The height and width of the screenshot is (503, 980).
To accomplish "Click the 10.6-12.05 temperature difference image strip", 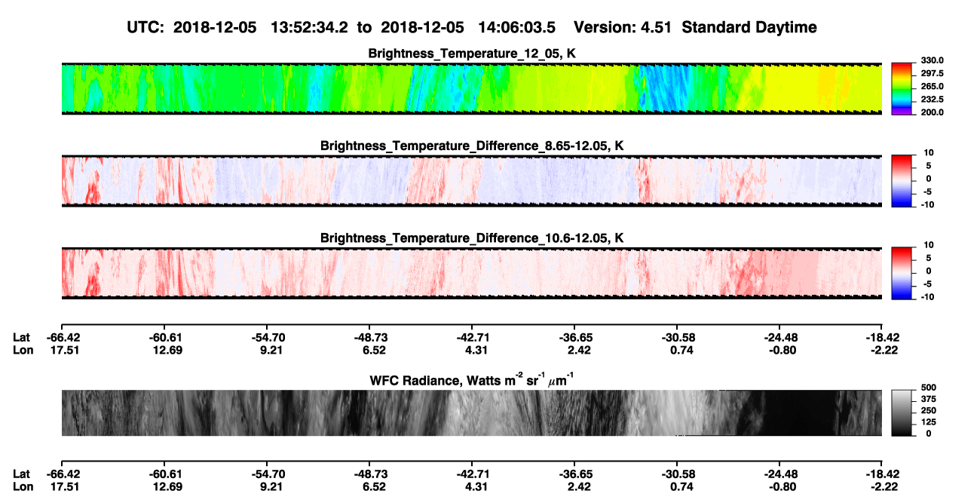I will click(x=471, y=273).
